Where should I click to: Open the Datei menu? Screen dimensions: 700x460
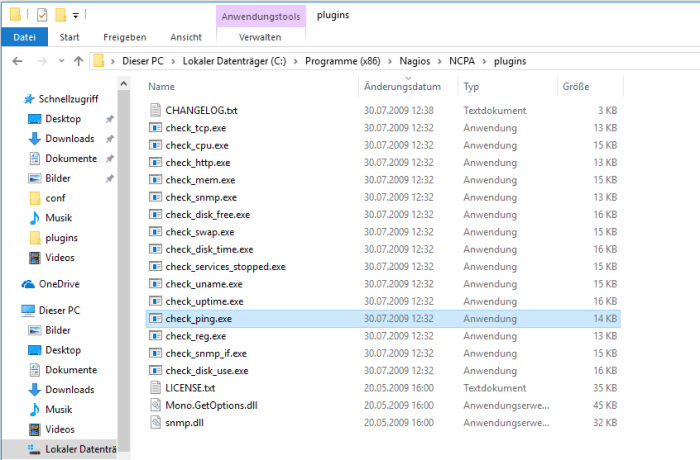pyautogui.click(x=25, y=37)
